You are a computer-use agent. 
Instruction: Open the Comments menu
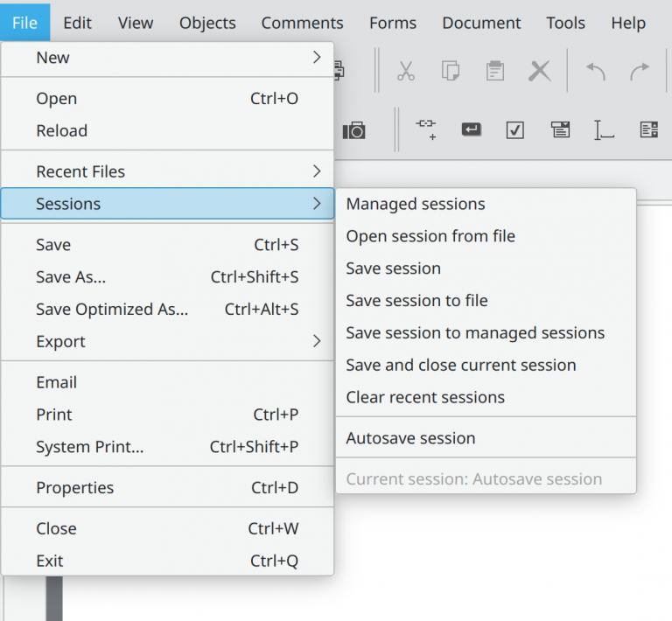(302, 23)
